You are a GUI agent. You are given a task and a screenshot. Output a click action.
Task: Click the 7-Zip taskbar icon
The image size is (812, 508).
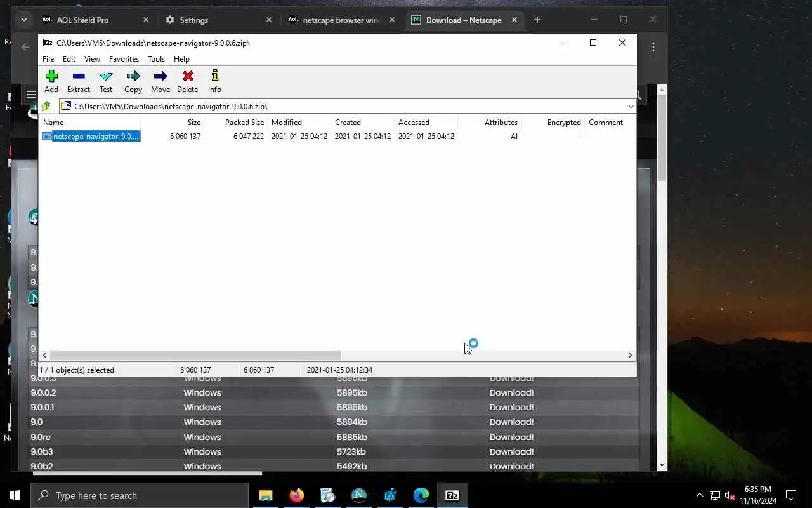pyautogui.click(x=452, y=495)
